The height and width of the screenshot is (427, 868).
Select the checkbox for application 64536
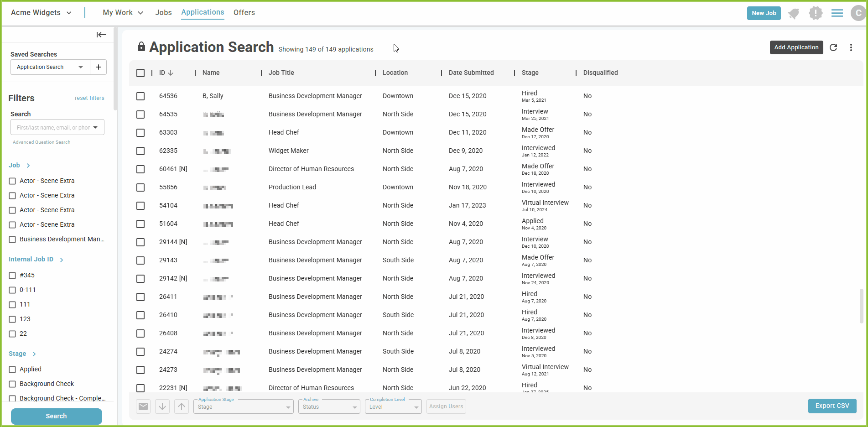[140, 96]
